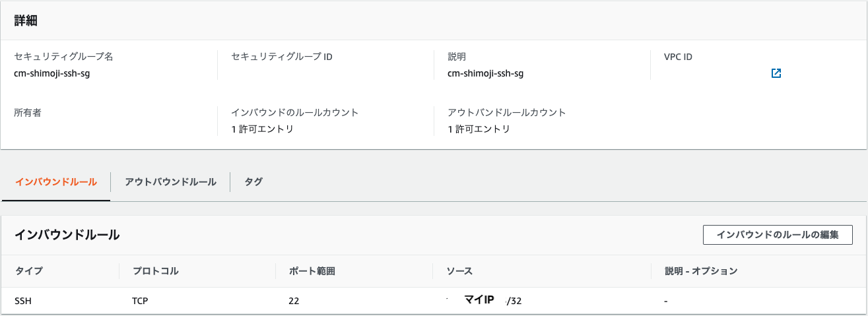The height and width of the screenshot is (316, 868).
Task: Click the TCP protocol cell
Action: pyautogui.click(x=140, y=301)
